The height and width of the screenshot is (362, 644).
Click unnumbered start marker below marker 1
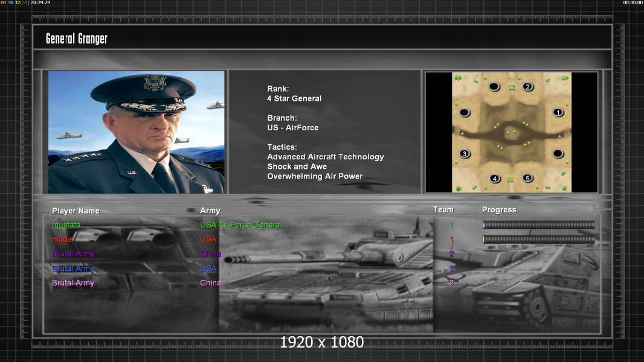coord(558,154)
